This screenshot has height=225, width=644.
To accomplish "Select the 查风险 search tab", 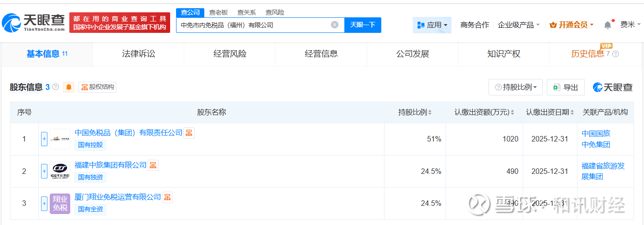I will point(275,12).
